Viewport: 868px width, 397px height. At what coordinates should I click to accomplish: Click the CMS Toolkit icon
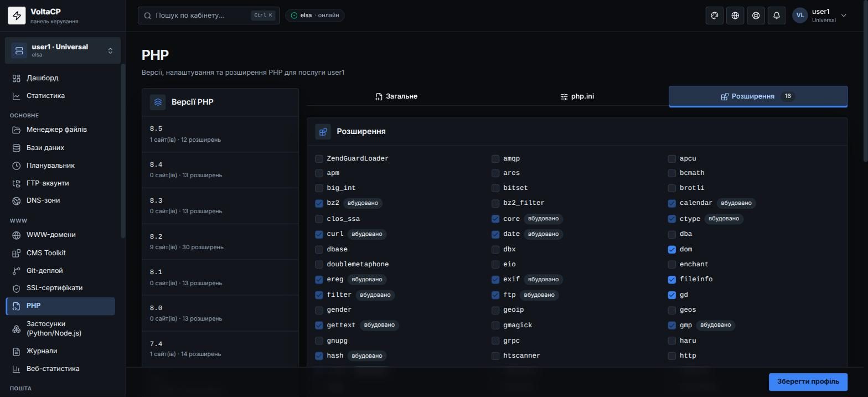(x=17, y=253)
